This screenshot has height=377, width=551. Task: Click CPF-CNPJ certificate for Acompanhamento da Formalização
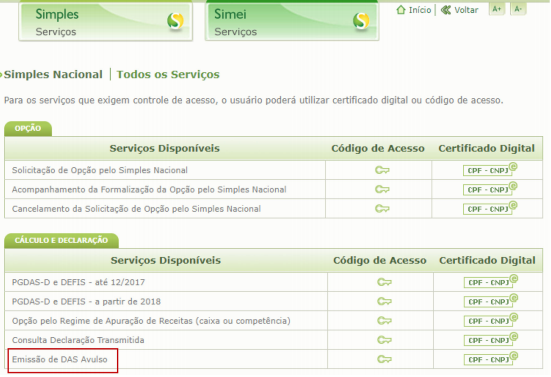click(x=490, y=189)
